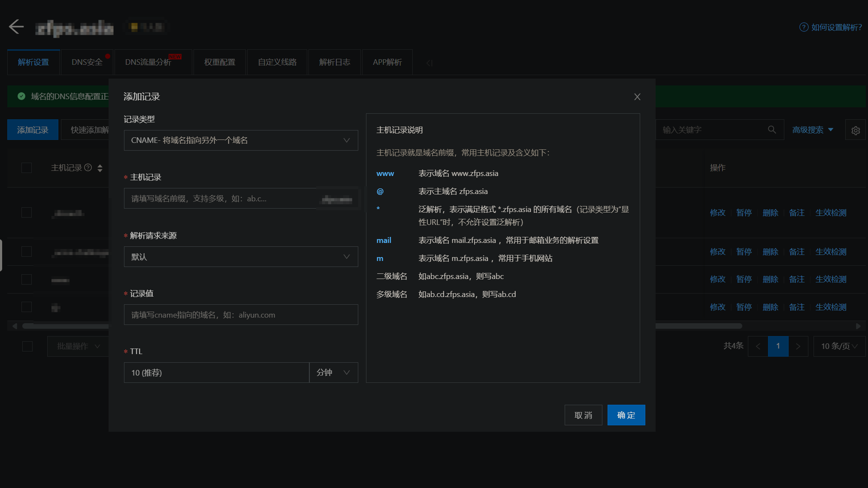Click host record column help icon
The image size is (868, 488).
click(x=88, y=167)
